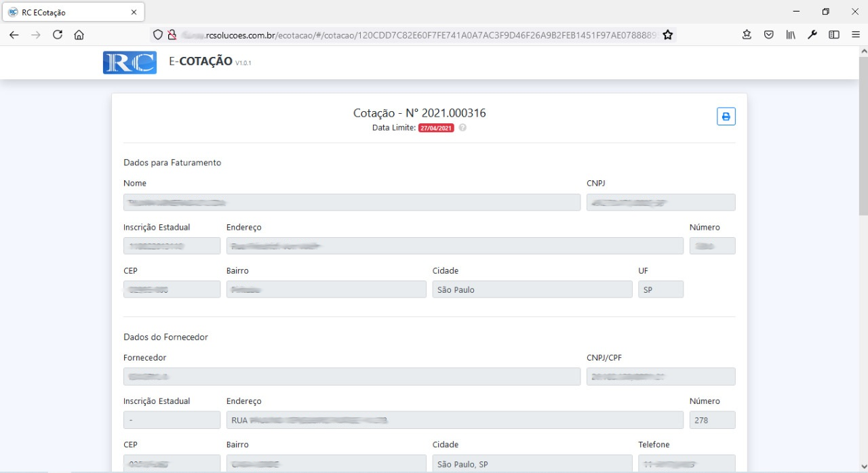Click the Cidade field São Paulo
The image size is (868, 473).
[532, 290]
